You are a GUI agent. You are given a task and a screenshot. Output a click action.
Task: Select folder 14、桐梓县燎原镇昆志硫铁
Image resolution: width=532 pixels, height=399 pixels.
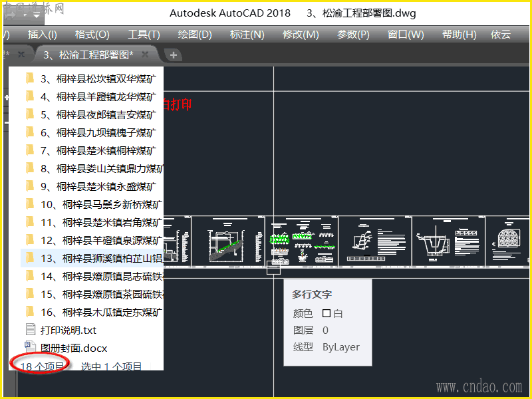point(92,277)
